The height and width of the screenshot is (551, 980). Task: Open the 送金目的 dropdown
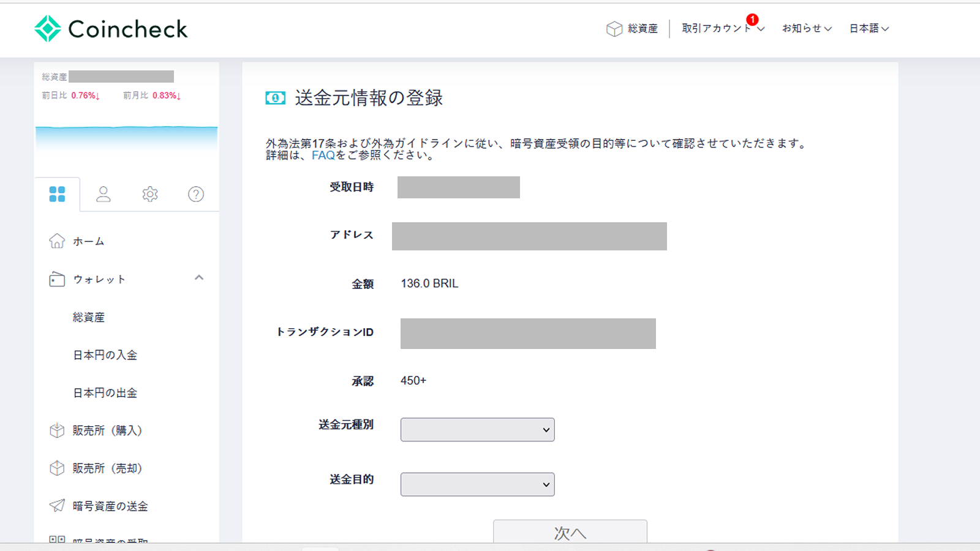tap(477, 484)
